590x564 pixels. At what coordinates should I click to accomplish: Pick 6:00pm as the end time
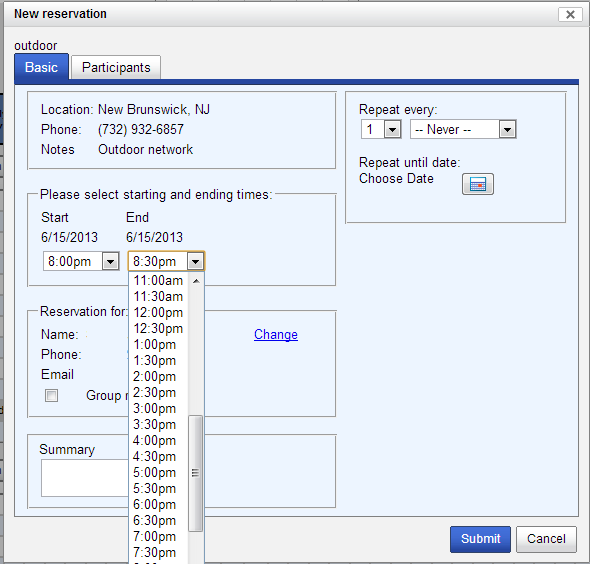158,505
